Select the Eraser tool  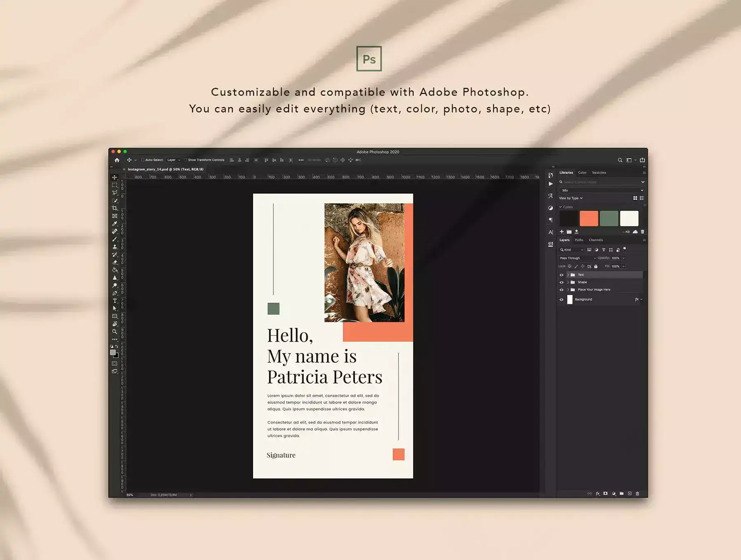point(115,262)
